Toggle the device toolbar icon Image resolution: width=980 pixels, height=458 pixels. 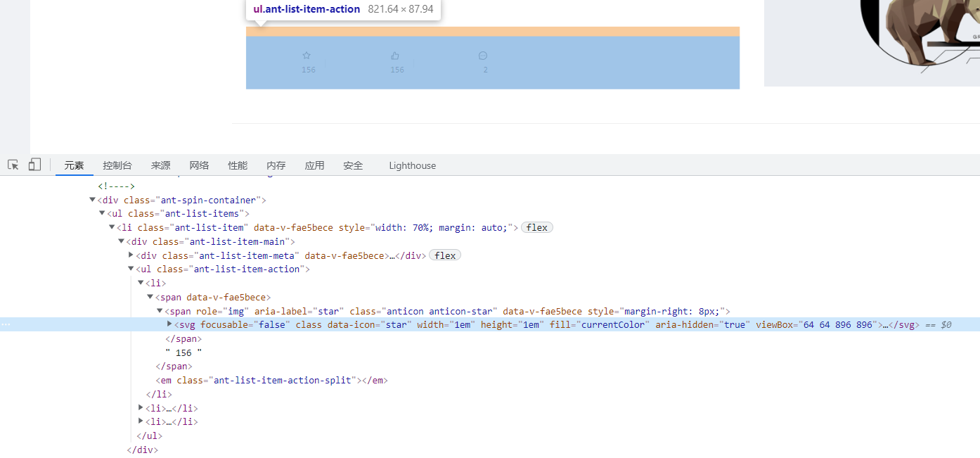click(x=34, y=165)
